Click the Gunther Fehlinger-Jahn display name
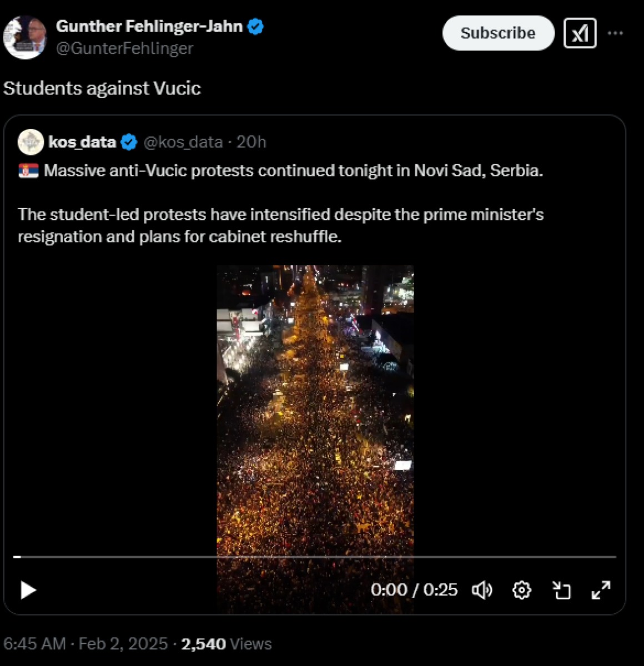 pyautogui.click(x=149, y=26)
